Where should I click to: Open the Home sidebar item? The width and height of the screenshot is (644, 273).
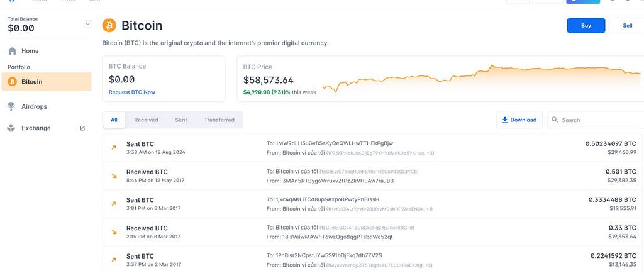pyautogui.click(x=47, y=51)
